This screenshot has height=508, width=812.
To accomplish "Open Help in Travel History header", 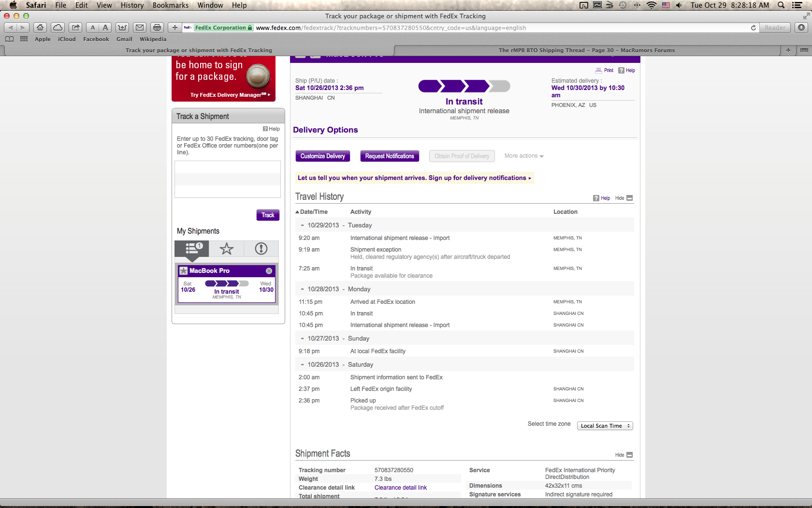I will (602, 198).
